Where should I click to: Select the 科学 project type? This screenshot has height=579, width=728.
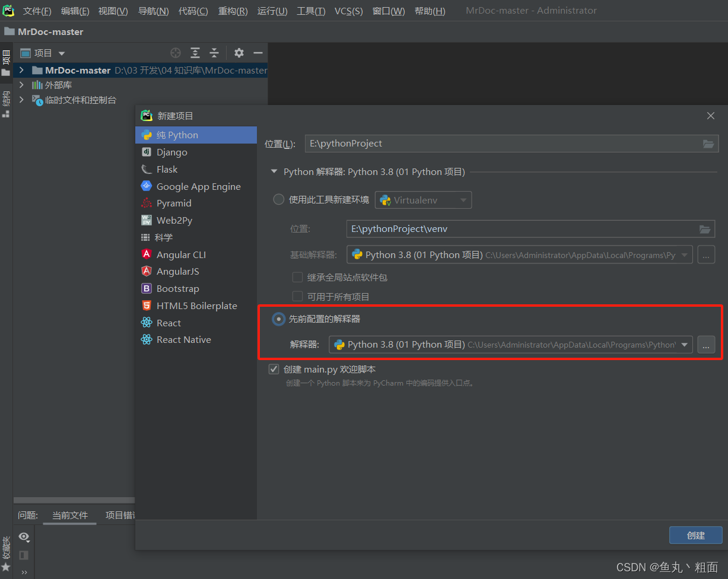tap(196, 237)
